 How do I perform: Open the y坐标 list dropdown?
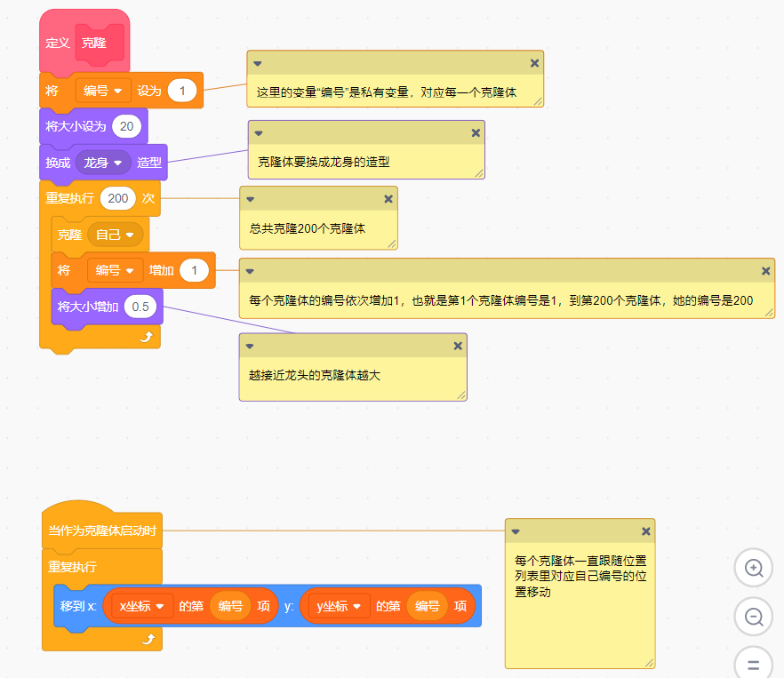(338, 605)
